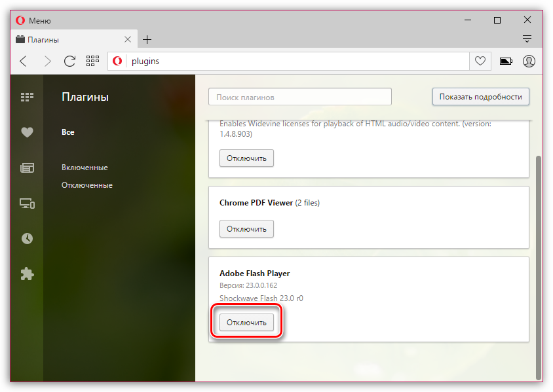Click the Поиск плагинов search field
This screenshot has width=553, height=392.
(x=299, y=97)
